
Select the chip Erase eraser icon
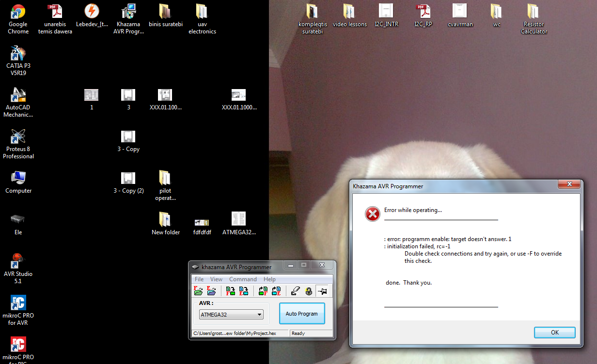point(295,291)
